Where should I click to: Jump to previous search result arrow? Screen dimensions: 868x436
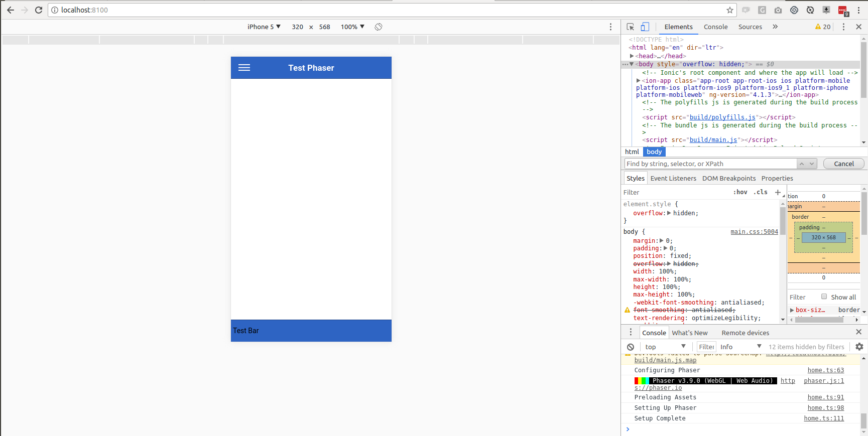click(x=802, y=164)
